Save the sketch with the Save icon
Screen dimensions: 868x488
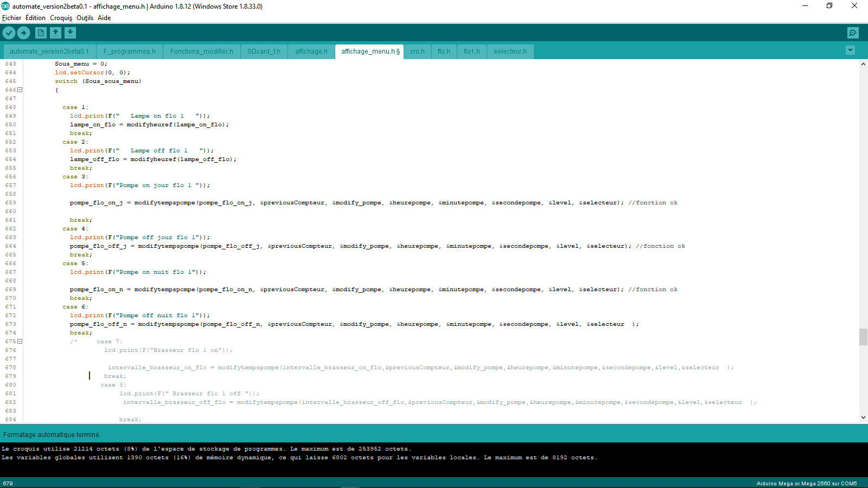(70, 33)
